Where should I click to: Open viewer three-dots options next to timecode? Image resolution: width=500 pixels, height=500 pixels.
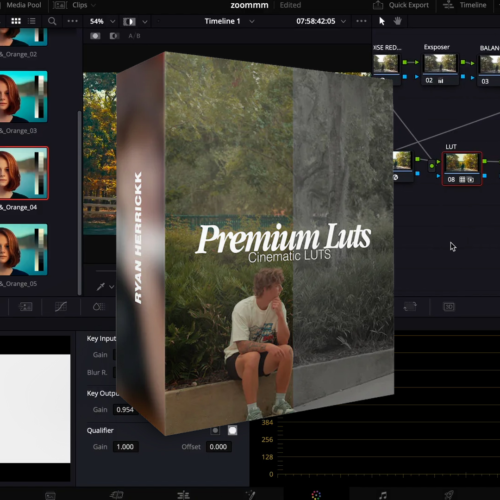[361, 21]
